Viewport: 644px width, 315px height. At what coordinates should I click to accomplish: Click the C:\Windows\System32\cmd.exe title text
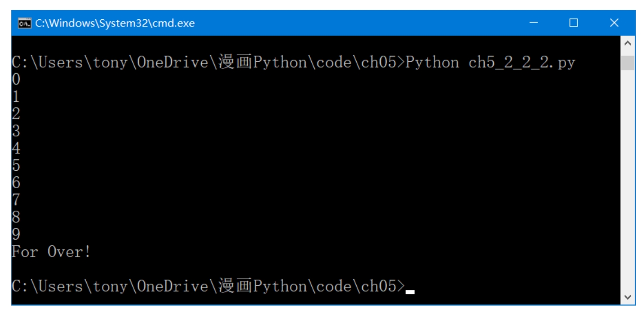(x=115, y=23)
